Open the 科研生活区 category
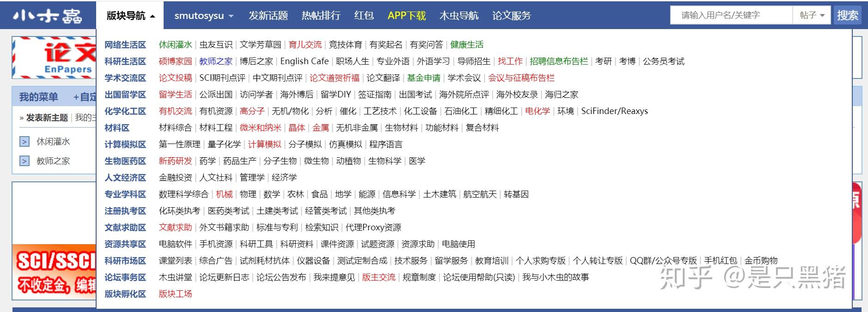Screen dimensions: 868x312 pyautogui.click(x=125, y=61)
